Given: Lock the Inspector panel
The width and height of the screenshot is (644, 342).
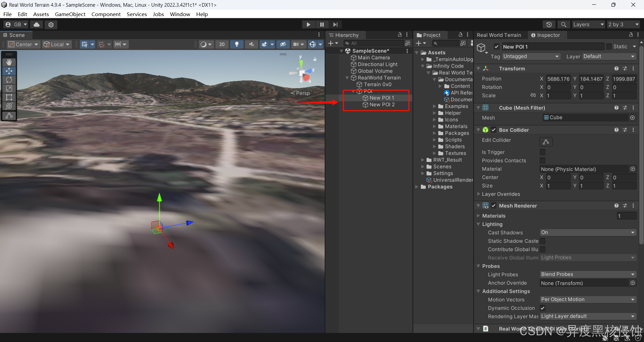Looking at the screenshot, I should click(631, 35).
